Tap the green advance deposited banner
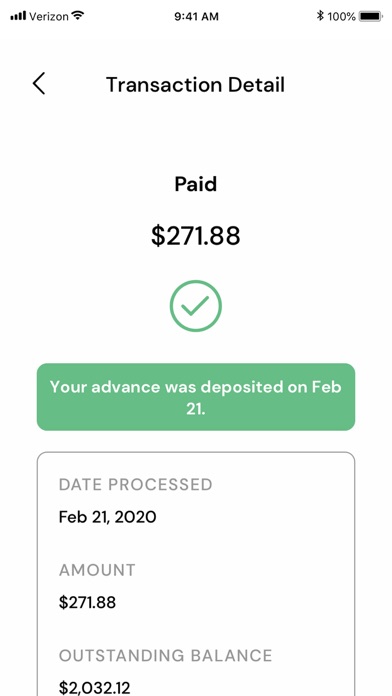 pos(196,397)
